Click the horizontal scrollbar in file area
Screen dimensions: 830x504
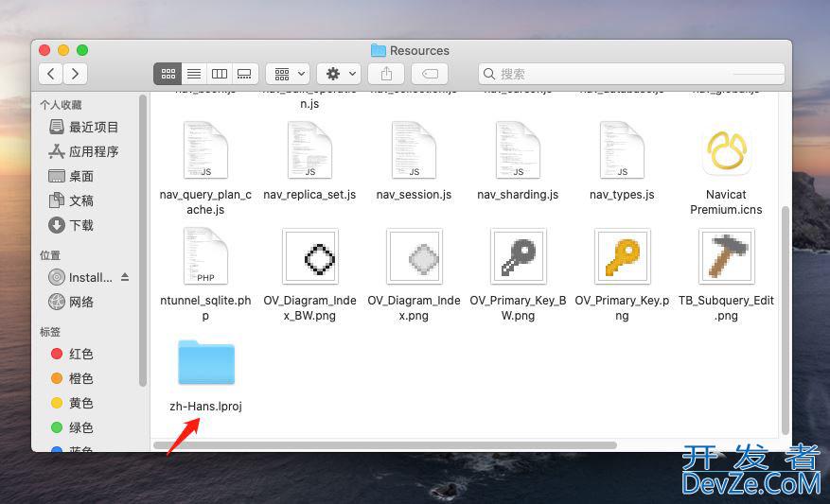[x=385, y=445]
